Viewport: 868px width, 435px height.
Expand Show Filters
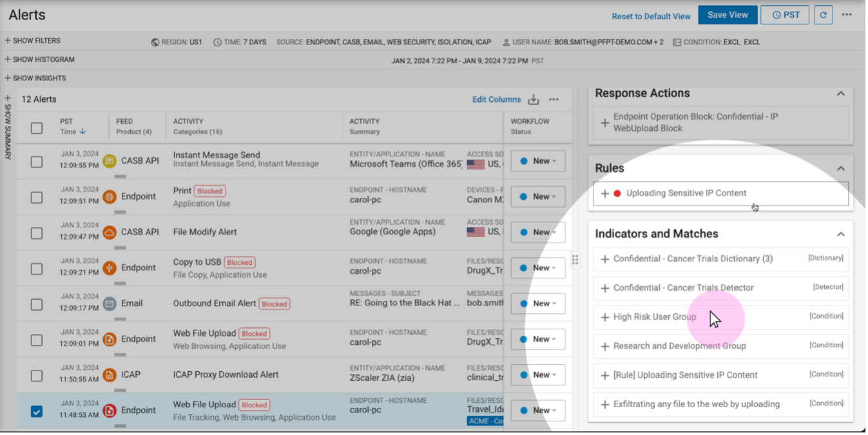click(x=32, y=41)
